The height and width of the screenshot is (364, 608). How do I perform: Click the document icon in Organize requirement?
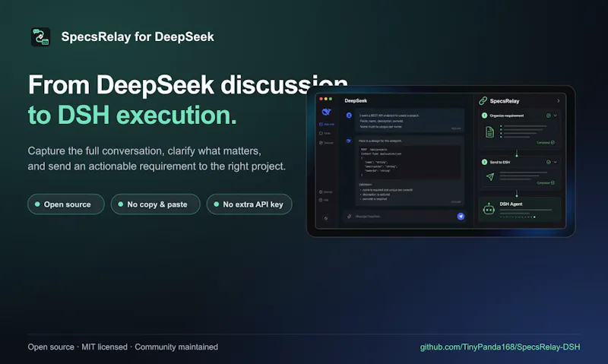489,132
